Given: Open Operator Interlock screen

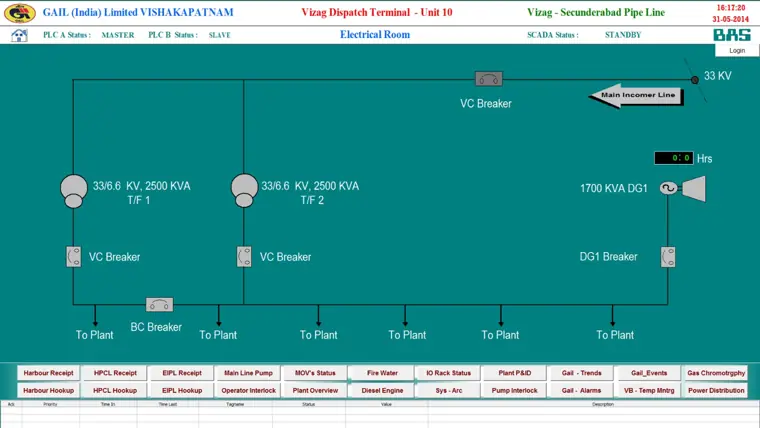Looking at the screenshot, I should 248,391.
